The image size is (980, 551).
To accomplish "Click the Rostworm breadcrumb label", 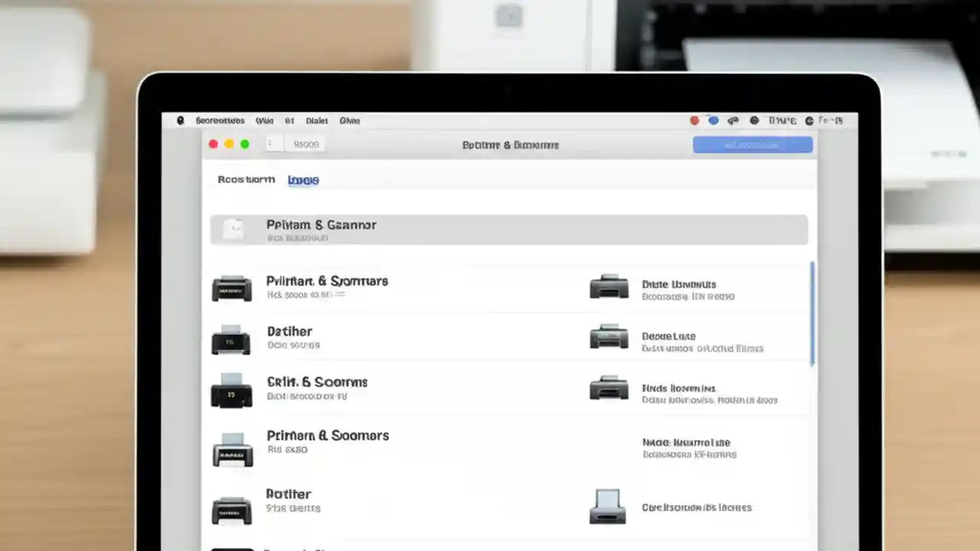I will (245, 180).
